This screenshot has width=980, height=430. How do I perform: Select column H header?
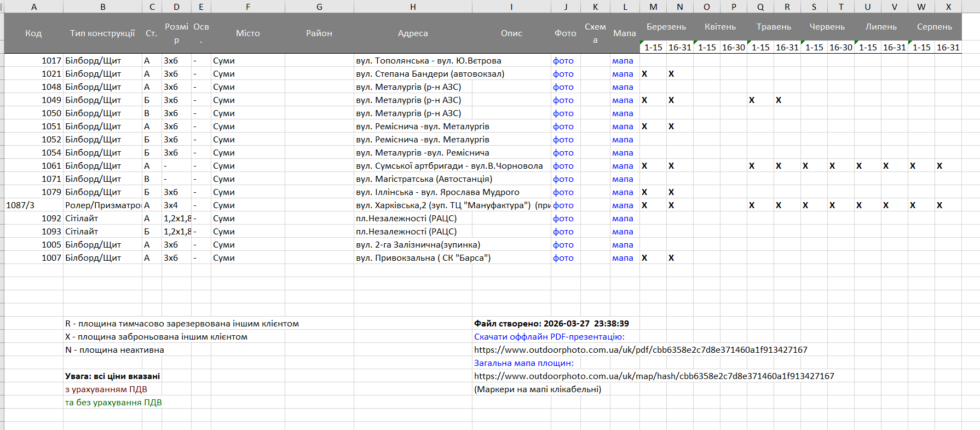[x=413, y=7]
